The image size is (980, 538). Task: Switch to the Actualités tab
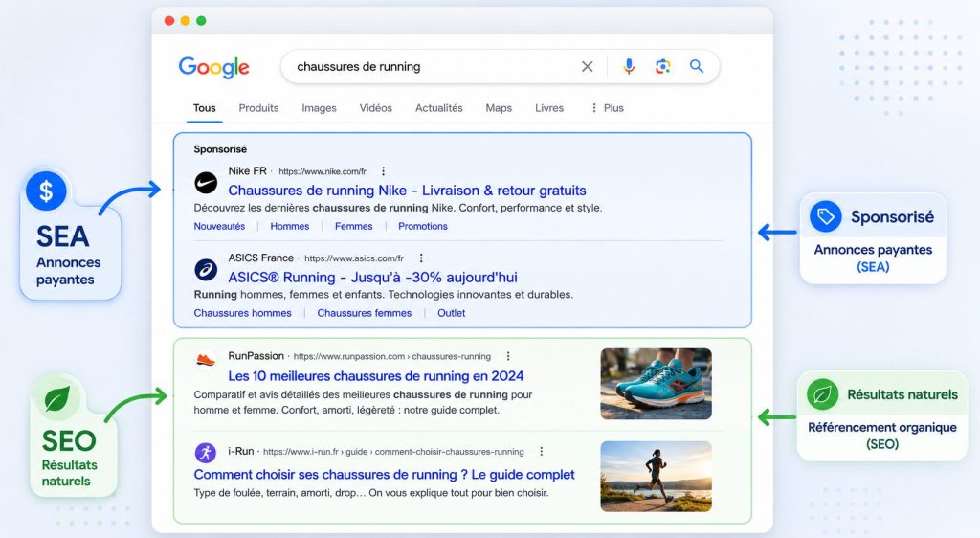(439, 108)
